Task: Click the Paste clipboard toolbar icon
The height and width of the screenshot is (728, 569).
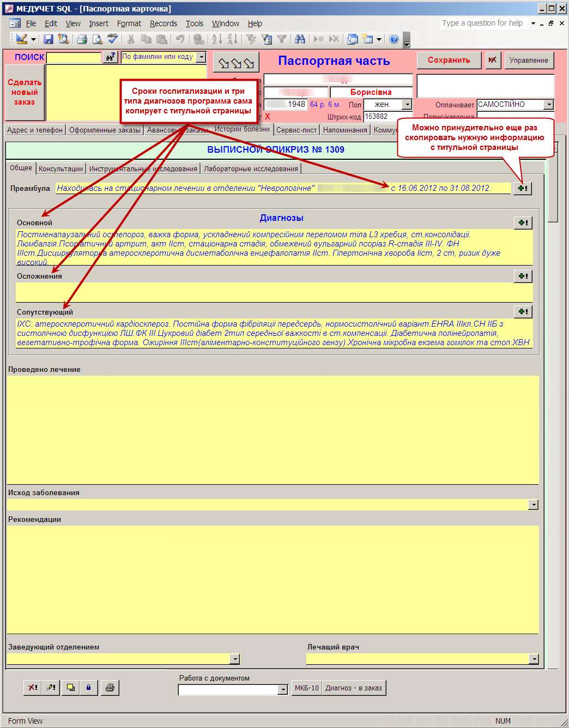Action: click(x=161, y=39)
